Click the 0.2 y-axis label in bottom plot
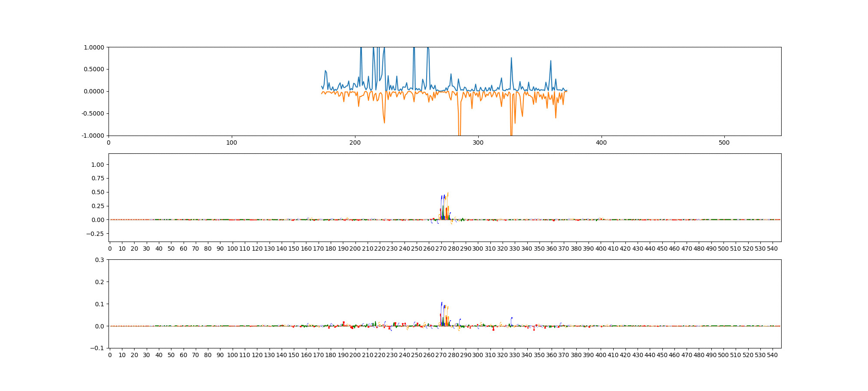Viewport: 868px width, 391px height. click(99, 282)
